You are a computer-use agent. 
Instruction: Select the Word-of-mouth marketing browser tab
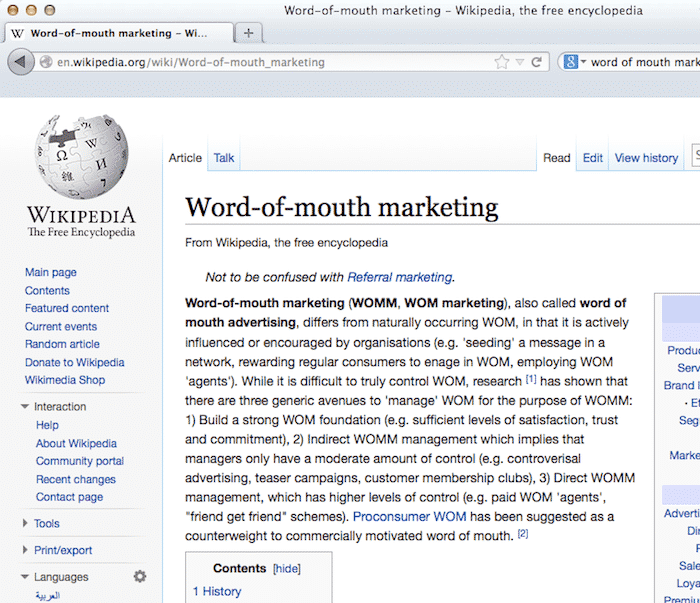point(118,33)
